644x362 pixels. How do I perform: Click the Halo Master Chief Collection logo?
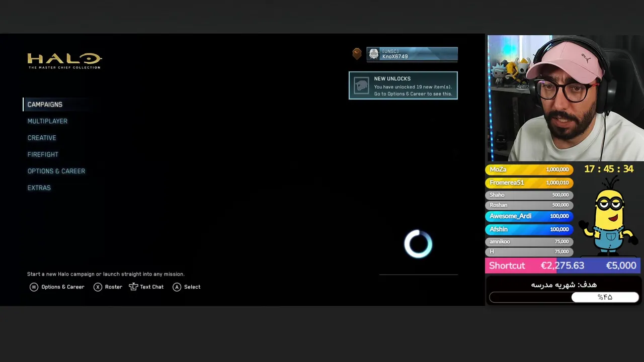pyautogui.click(x=64, y=61)
